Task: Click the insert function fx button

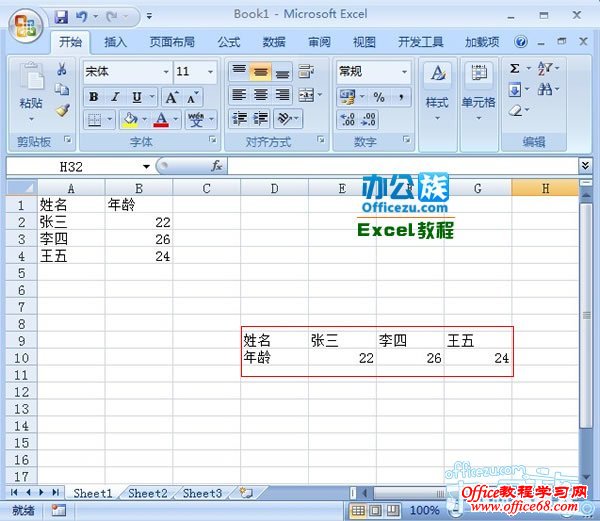Action: click(x=216, y=166)
